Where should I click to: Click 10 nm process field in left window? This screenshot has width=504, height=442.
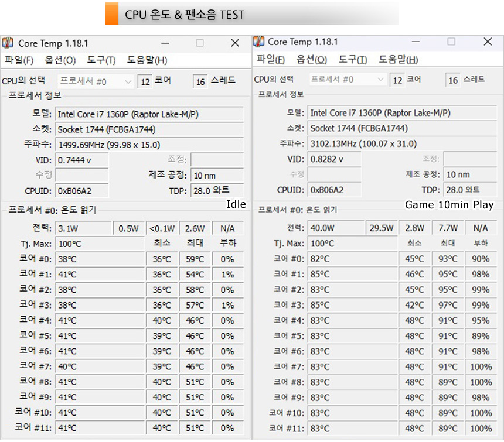(217, 175)
